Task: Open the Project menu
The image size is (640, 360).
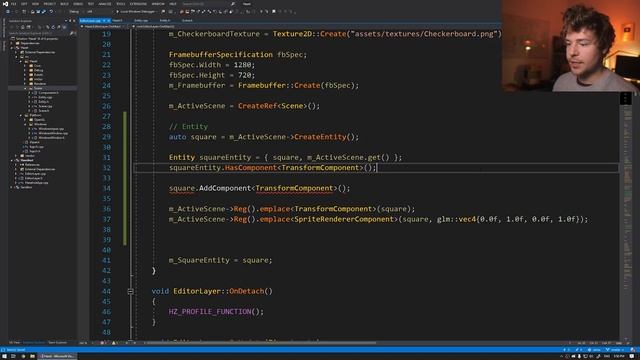Action: pos(49,4)
